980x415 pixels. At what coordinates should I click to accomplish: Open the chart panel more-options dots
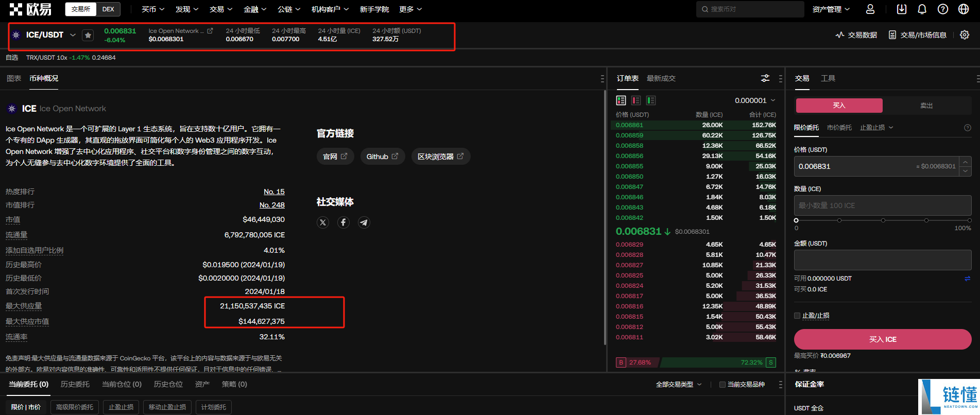[x=602, y=79]
